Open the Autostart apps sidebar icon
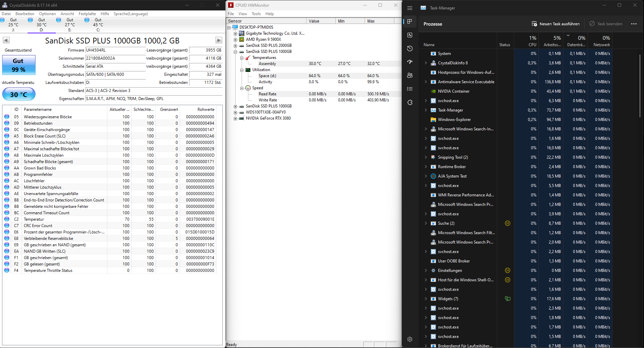 click(410, 62)
